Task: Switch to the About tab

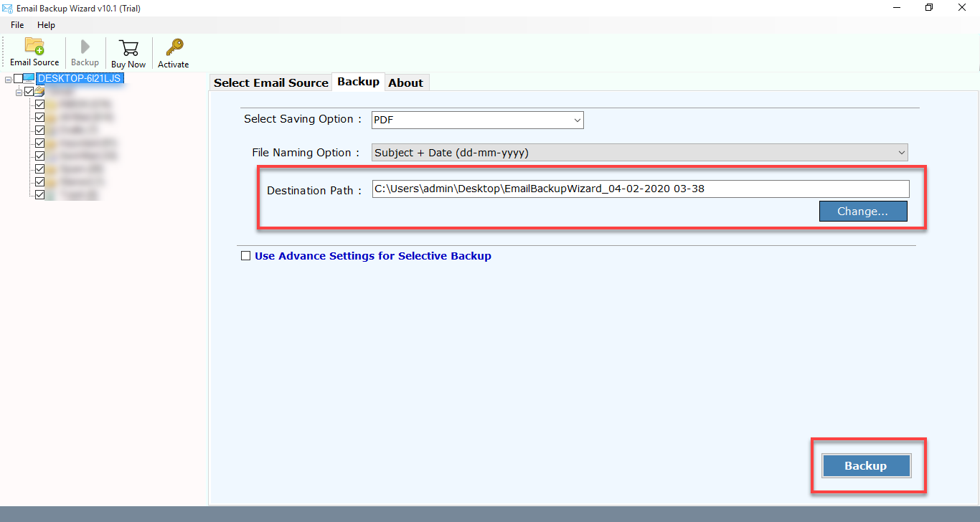Action: click(405, 82)
